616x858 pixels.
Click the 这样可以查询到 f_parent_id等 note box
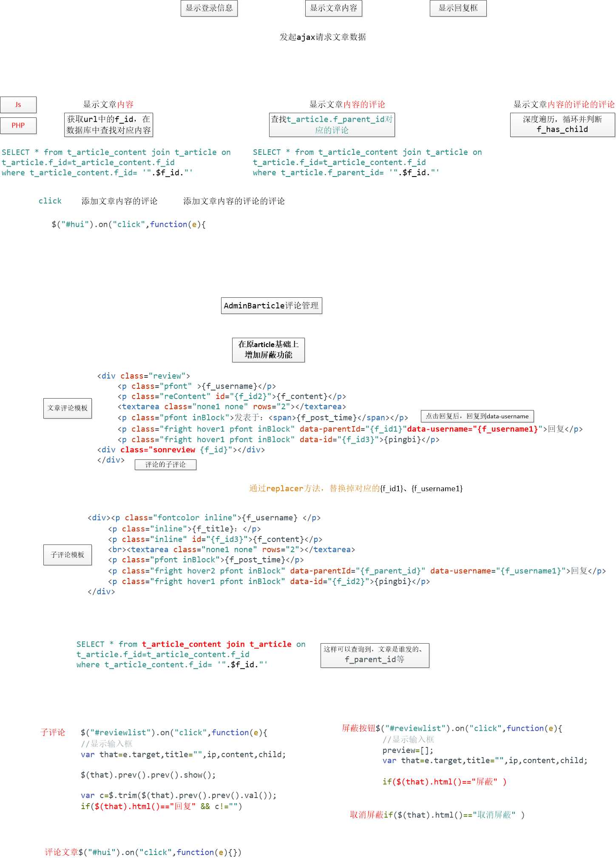[375, 656]
